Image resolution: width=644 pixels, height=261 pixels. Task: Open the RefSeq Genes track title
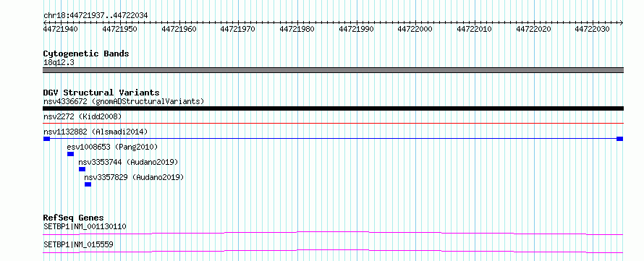(x=74, y=218)
